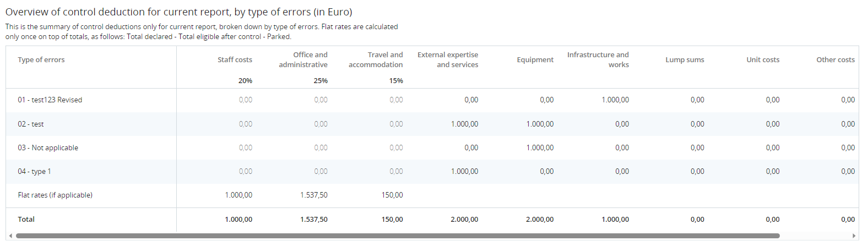Click the 'Lump sums' column header

coord(685,59)
